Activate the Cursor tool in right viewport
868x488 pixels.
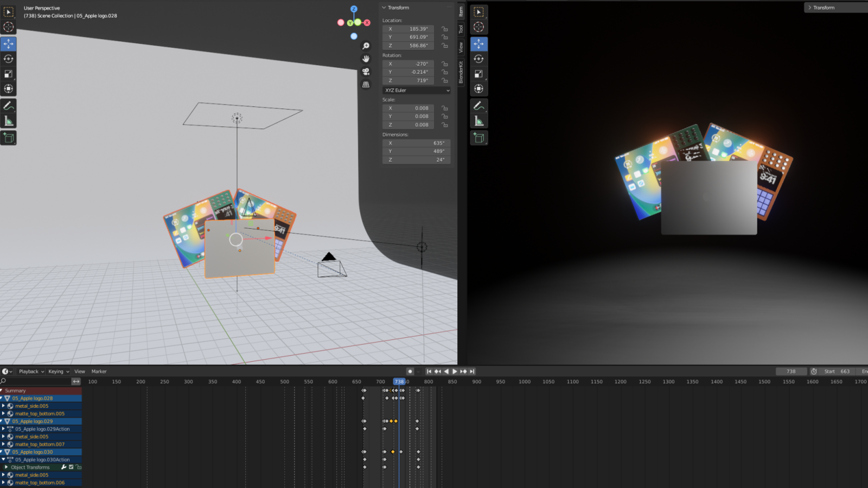click(x=479, y=27)
